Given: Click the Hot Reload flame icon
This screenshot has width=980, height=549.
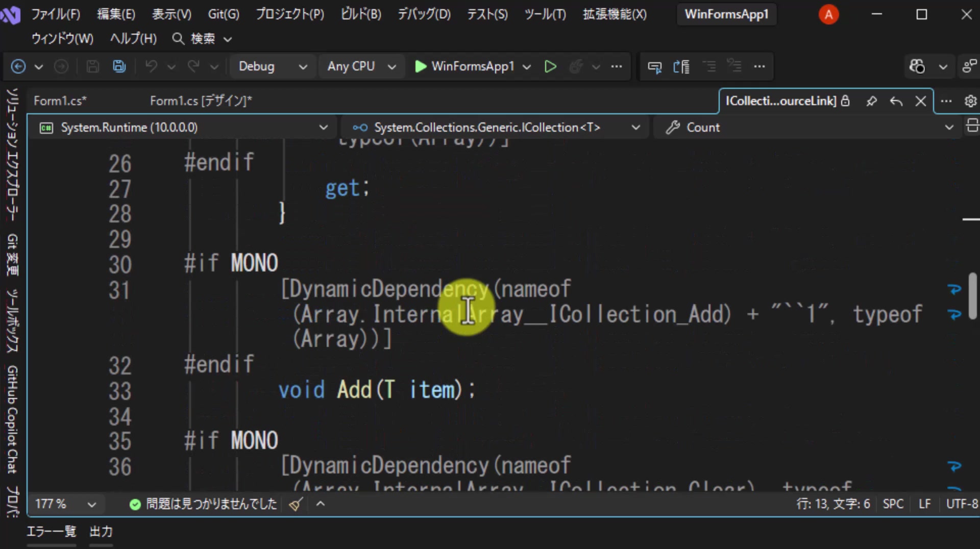Looking at the screenshot, I should point(576,66).
